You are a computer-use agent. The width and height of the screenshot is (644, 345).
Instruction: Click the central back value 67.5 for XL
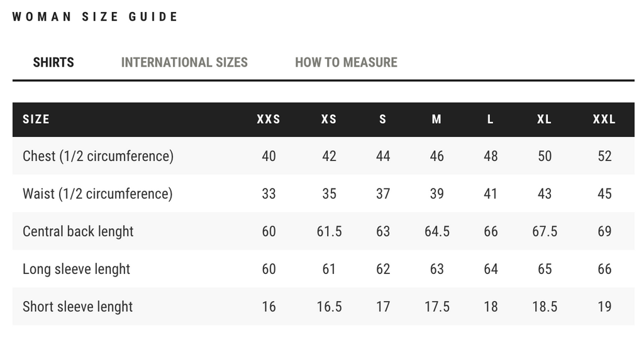pos(545,231)
